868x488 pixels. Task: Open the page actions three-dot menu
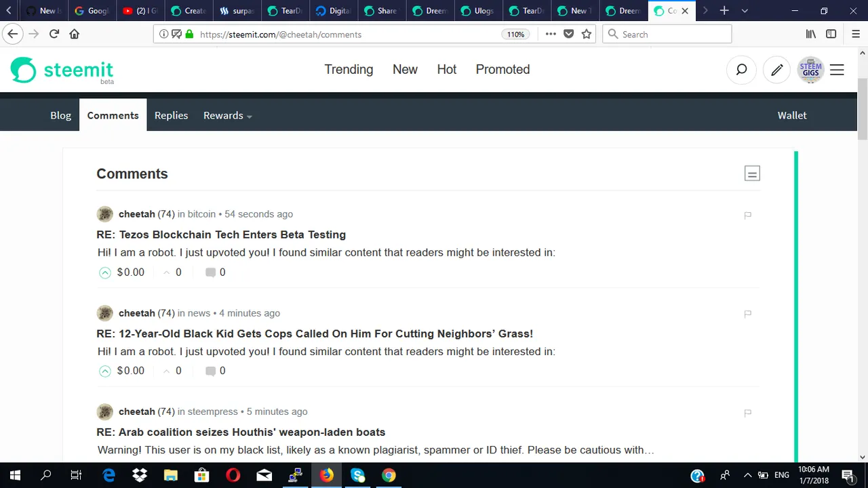pos(551,34)
